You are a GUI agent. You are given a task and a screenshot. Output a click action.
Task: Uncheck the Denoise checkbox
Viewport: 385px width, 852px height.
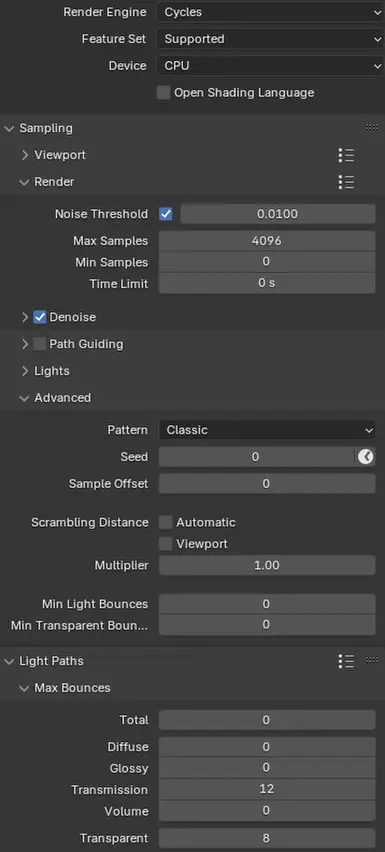pos(40,317)
